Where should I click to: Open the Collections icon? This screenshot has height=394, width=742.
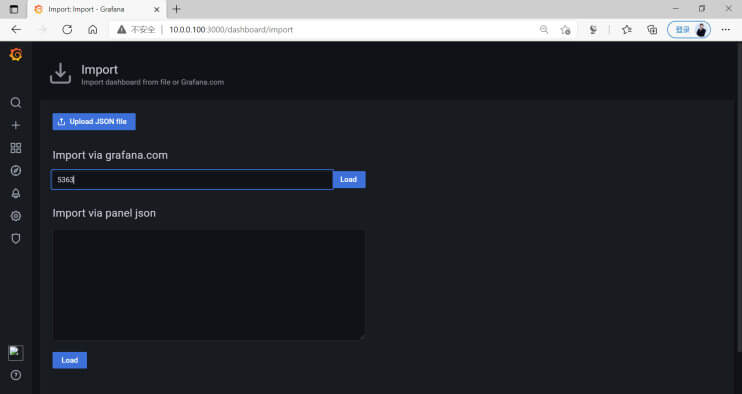[x=652, y=30]
